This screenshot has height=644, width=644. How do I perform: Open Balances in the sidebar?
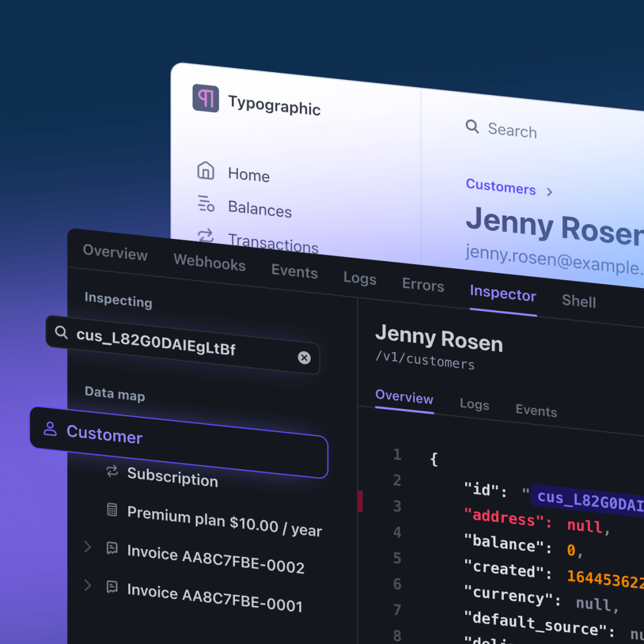pyautogui.click(x=260, y=209)
